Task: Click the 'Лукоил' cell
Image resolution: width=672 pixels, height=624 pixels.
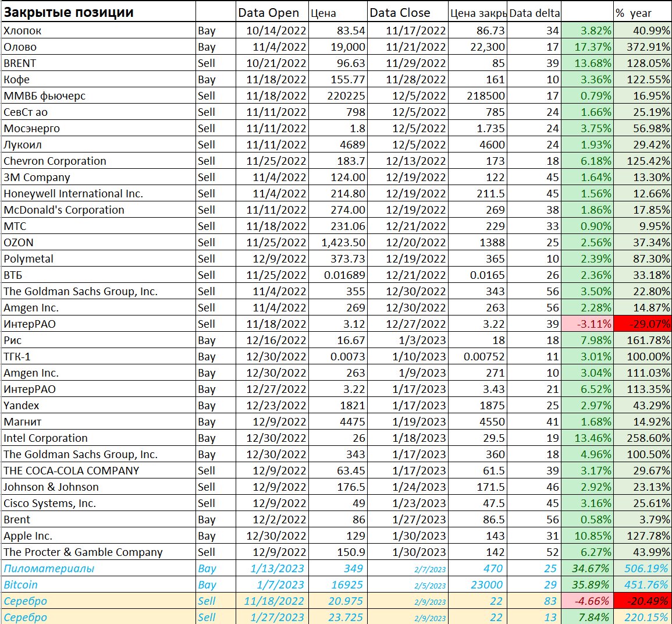Action: coord(98,144)
